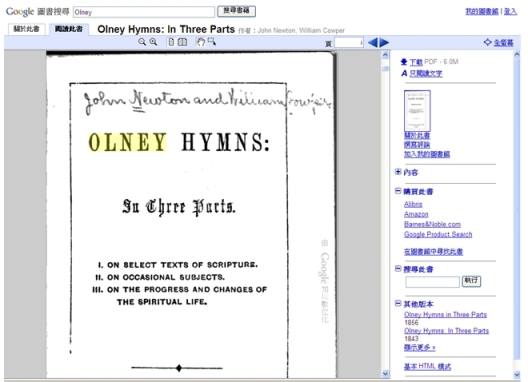Image resolution: width=528 pixels, height=382 pixels.
Task: Zoom in using the plus magnifier icon
Action: tap(153, 42)
